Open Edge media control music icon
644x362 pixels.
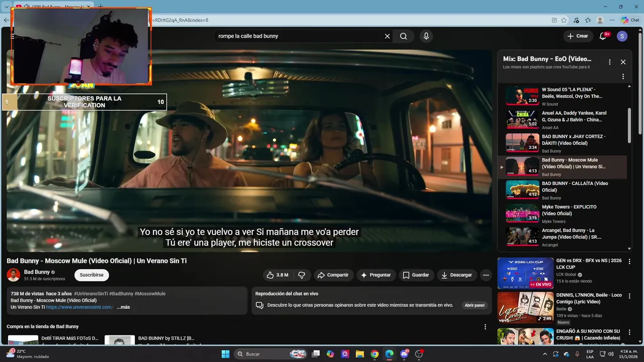point(576,20)
